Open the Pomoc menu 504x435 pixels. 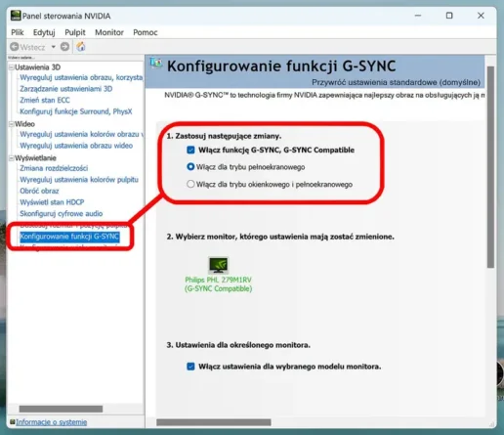point(146,32)
